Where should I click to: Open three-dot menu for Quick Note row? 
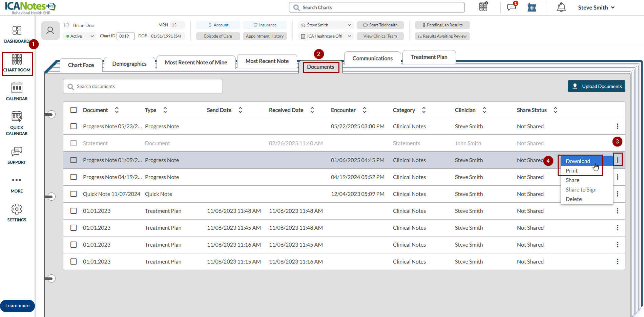coord(617,194)
